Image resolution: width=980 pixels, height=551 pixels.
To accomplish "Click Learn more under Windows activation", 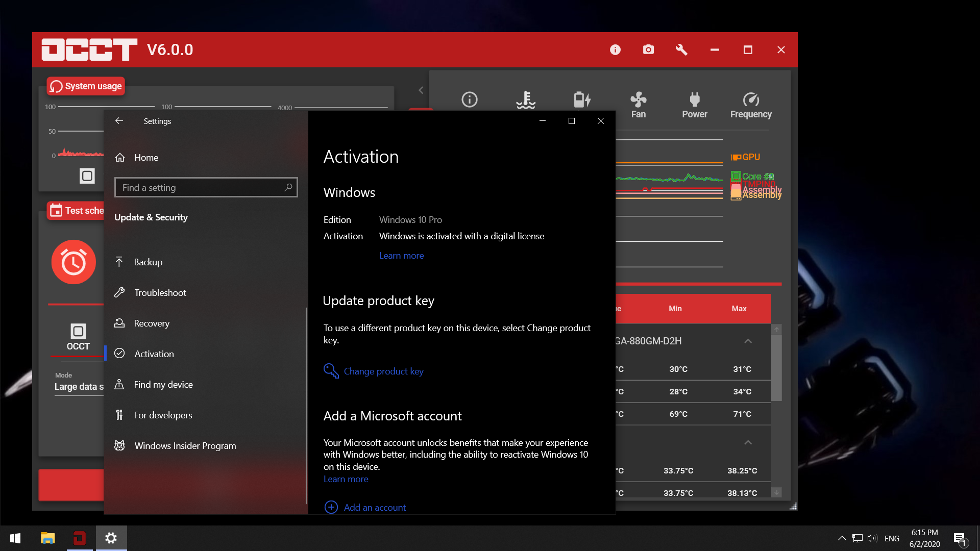I will coord(401,256).
